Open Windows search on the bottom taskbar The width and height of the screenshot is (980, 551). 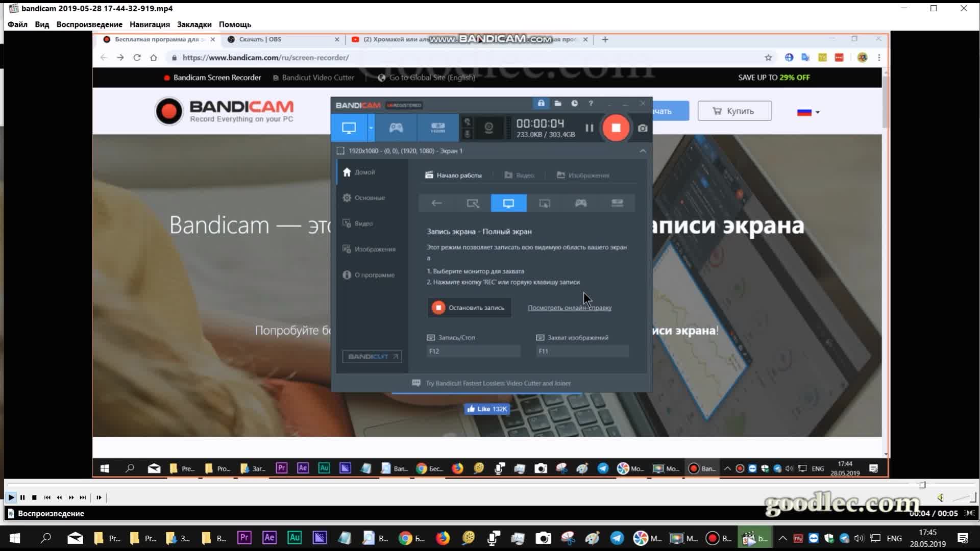(45, 538)
